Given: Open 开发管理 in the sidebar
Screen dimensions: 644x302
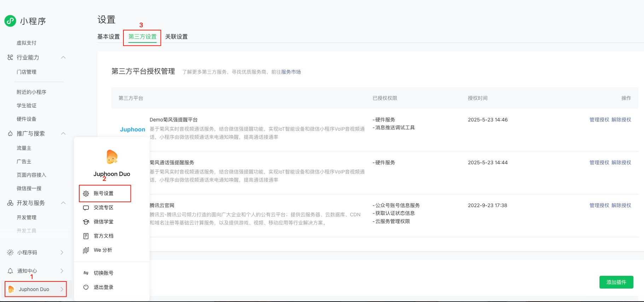Looking at the screenshot, I should coord(27,217).
